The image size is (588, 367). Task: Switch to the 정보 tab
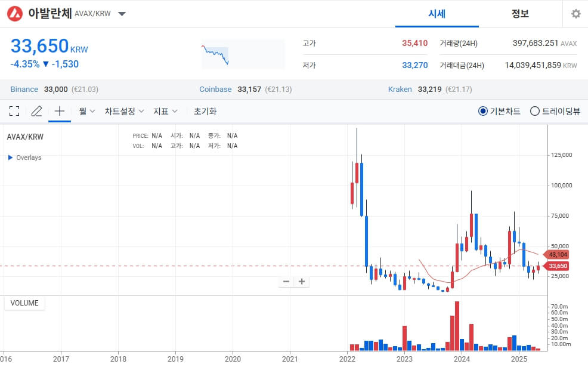521,14
